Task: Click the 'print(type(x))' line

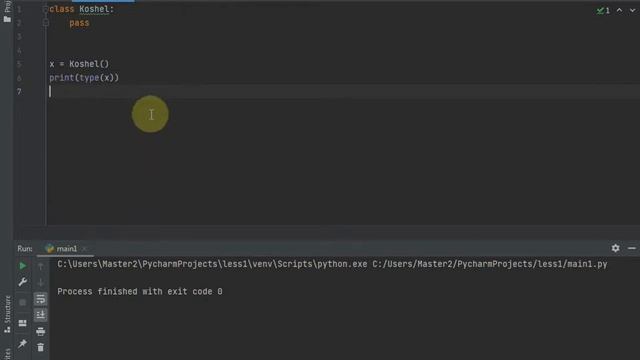Action: click(84, 78)
